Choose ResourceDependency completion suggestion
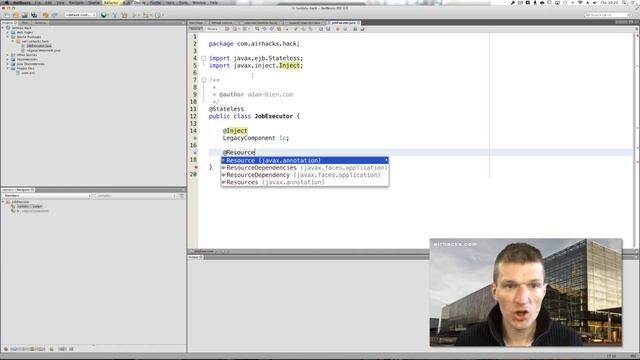 point(304,175)
